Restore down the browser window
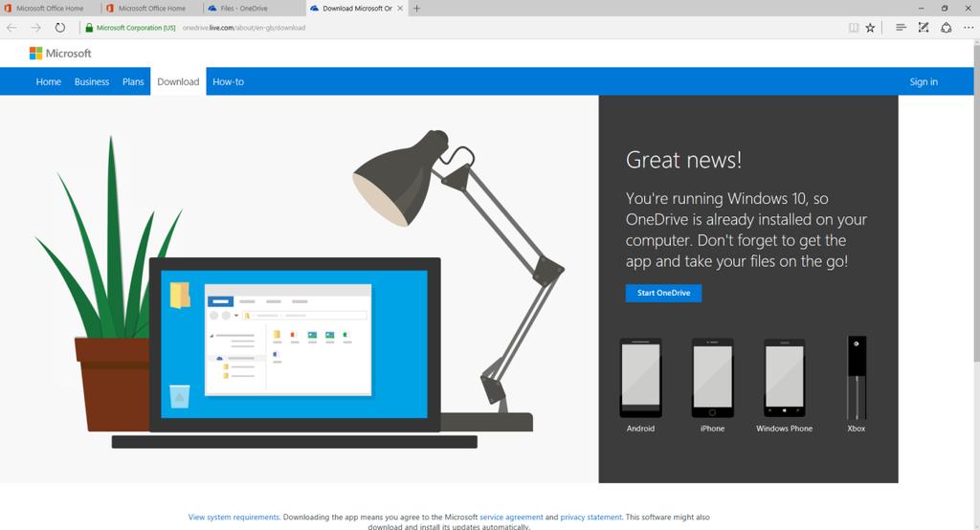The width and height of the screenshot is (980, 530). pos(945,8)
